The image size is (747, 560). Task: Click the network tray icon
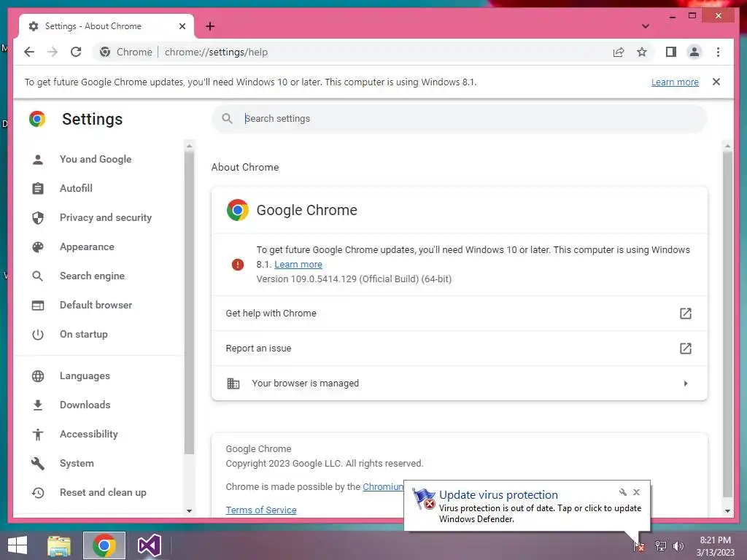[660, 545]
